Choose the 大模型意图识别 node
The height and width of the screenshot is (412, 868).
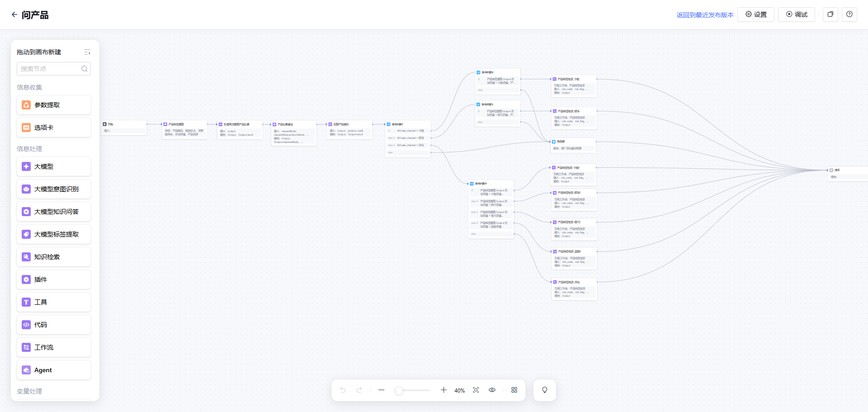tap(54, 189)
